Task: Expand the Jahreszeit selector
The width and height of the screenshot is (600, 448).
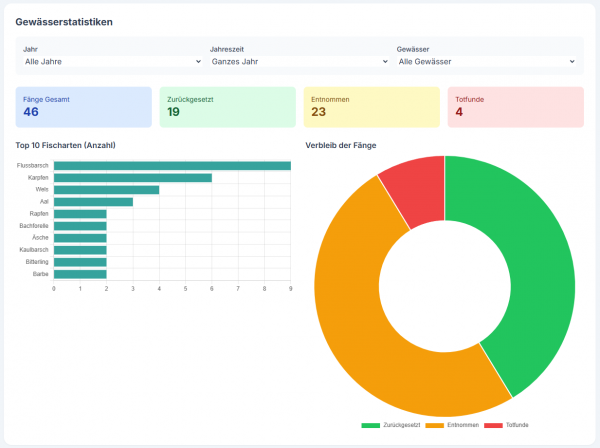Action: (x=298, y=62)
